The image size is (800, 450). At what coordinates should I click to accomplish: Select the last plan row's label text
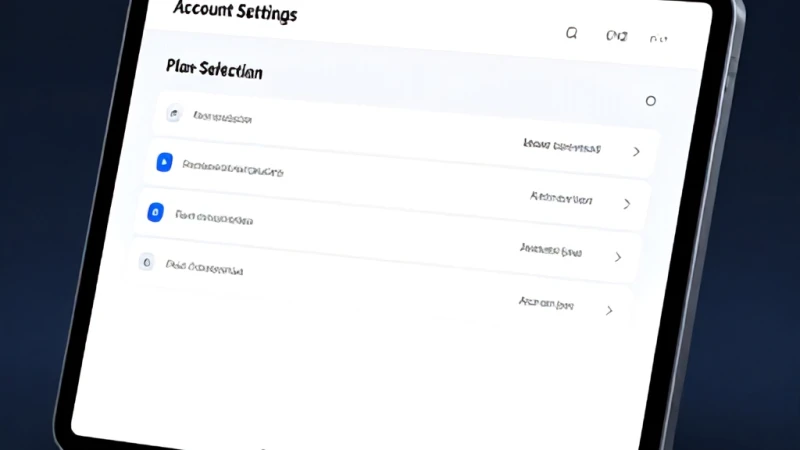click(204, 267)
